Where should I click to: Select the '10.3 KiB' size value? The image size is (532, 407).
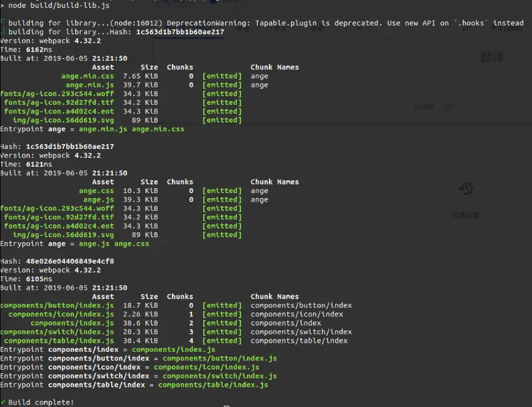click(x=141, y=191)
